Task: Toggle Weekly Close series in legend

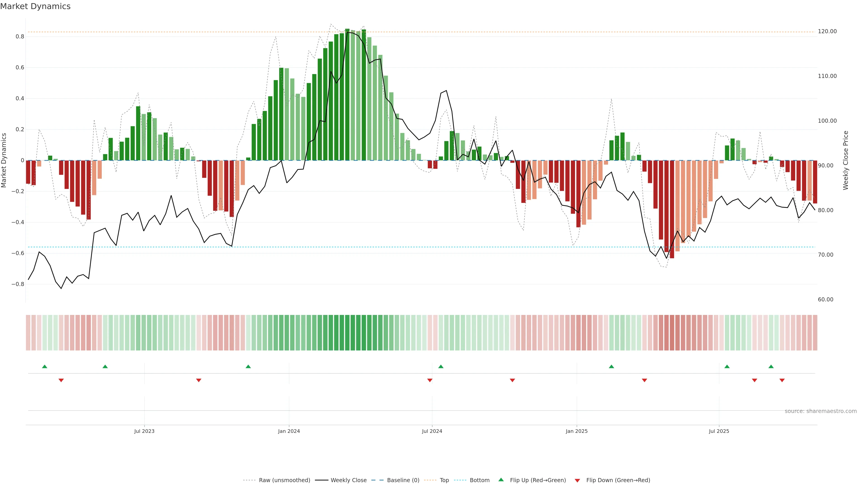Action: tap(348, 480)
